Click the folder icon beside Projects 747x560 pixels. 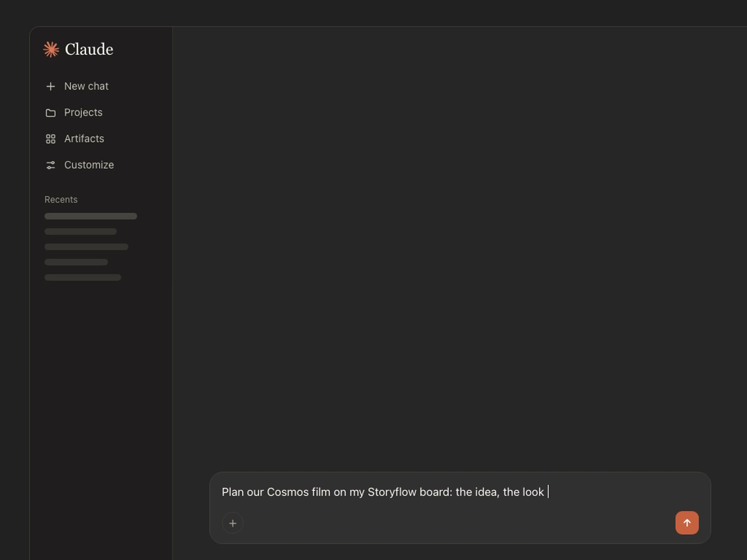pos(51,113)
